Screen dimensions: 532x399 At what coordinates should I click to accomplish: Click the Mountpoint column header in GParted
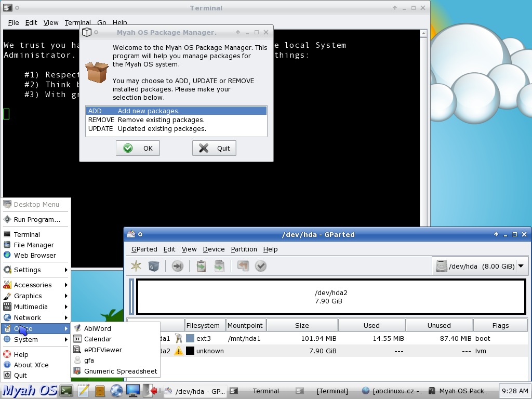(x=246, y=325)
